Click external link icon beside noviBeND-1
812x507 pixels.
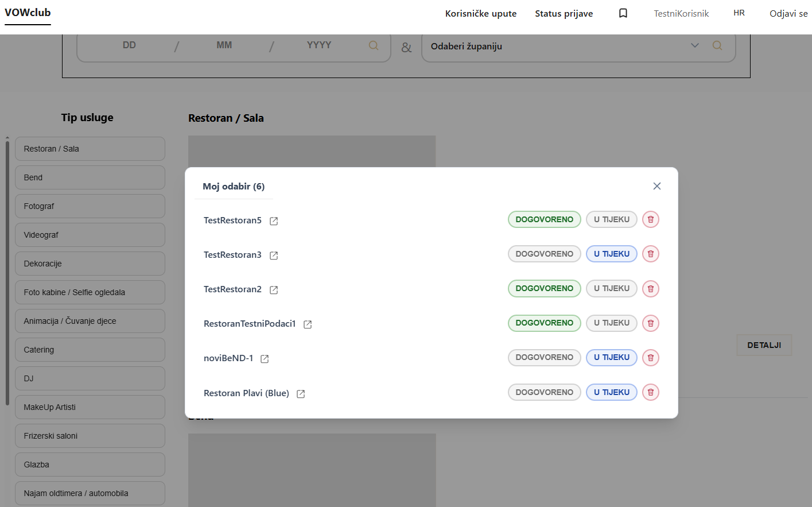click(x=265, y=359)
